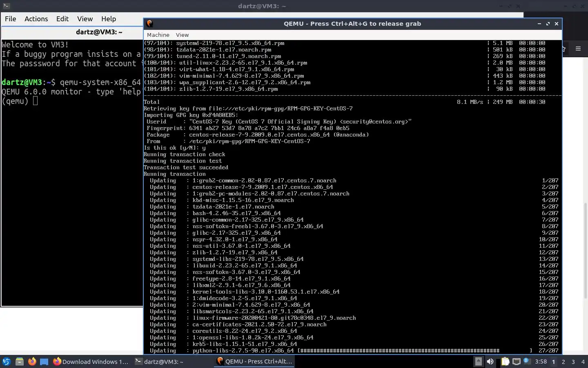Image resolution: width=588 pixels, height=368 pixels.
Task: Click the (qemu) monitor prompt in the terminal
Action: pyautogui.click(x=15, y=101)
